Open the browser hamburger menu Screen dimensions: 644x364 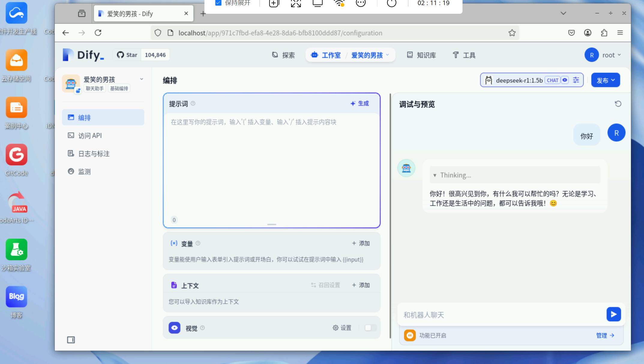(620, 33)
